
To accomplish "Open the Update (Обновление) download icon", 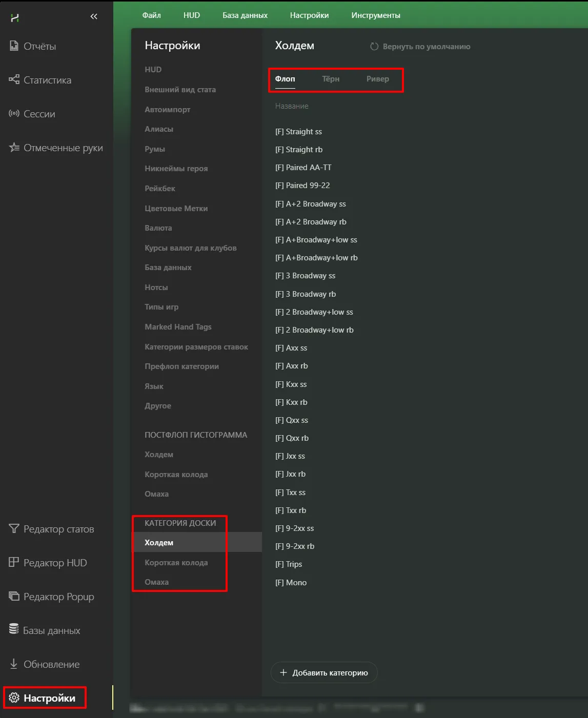I will coord(14,664).
